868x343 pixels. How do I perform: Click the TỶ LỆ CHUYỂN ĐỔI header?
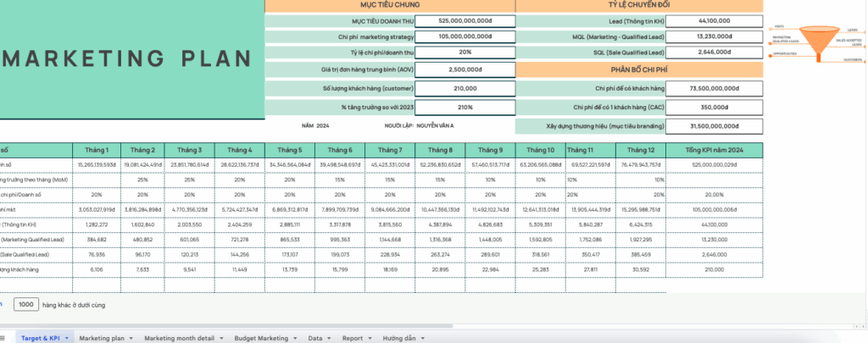[639, 5]
